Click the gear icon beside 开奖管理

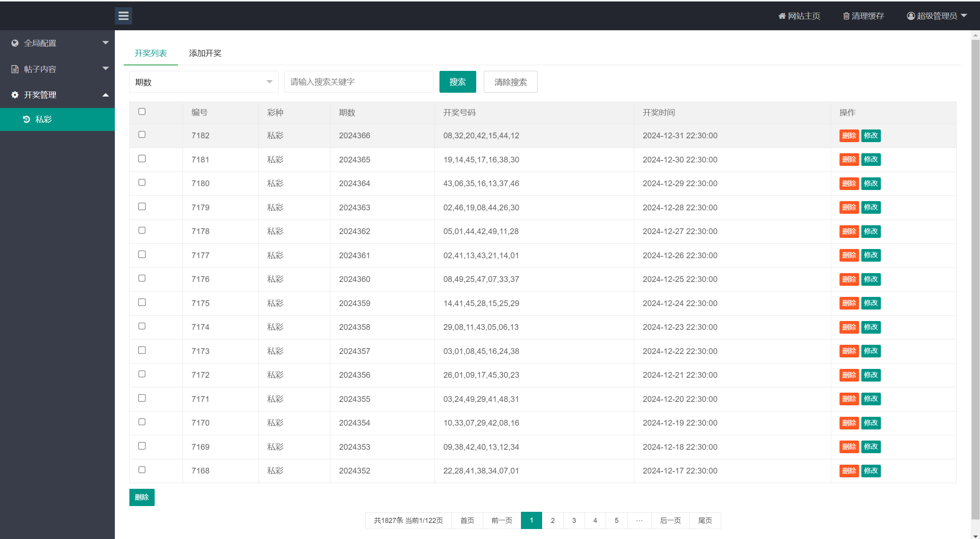15,95
